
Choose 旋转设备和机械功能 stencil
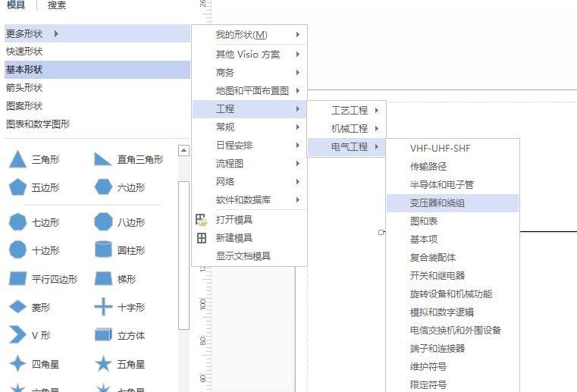[453, 294]
